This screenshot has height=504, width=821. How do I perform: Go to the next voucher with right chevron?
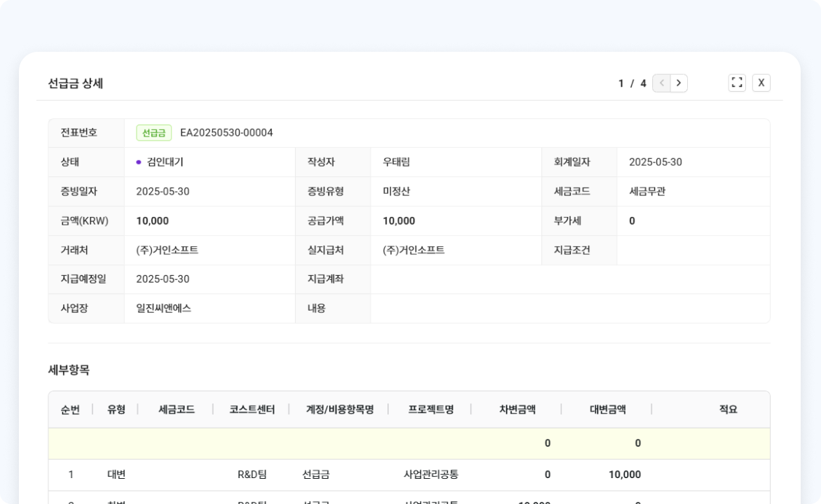679,83
